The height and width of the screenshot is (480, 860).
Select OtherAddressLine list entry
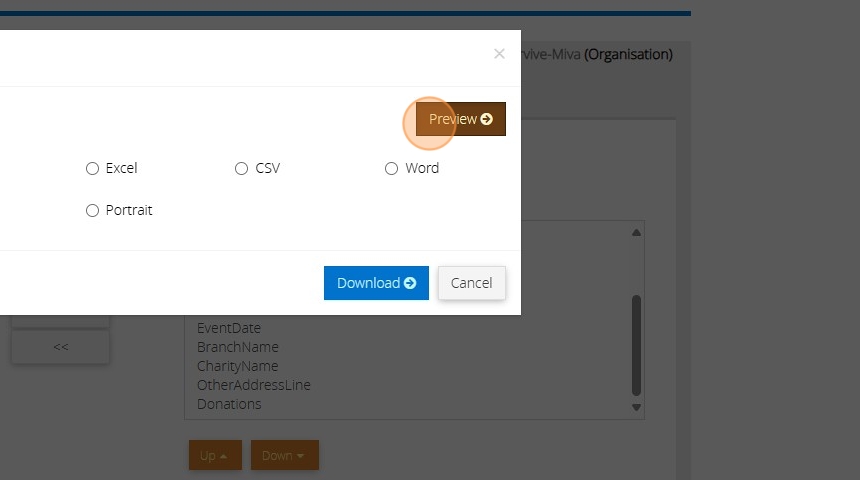254,385
